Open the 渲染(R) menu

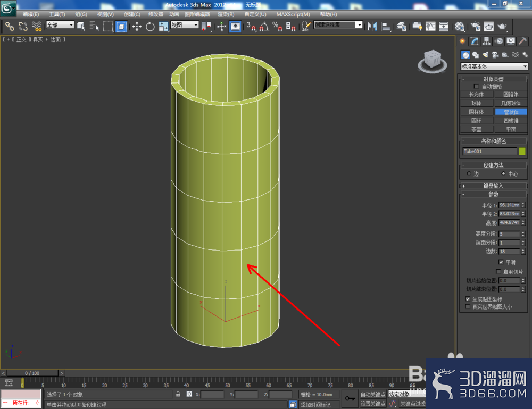(x=226, y=14)
